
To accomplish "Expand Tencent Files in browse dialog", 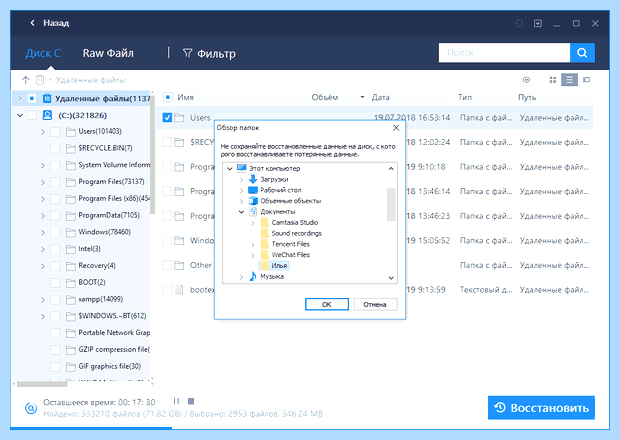I will pyautogui.click(x=253, y=244).
